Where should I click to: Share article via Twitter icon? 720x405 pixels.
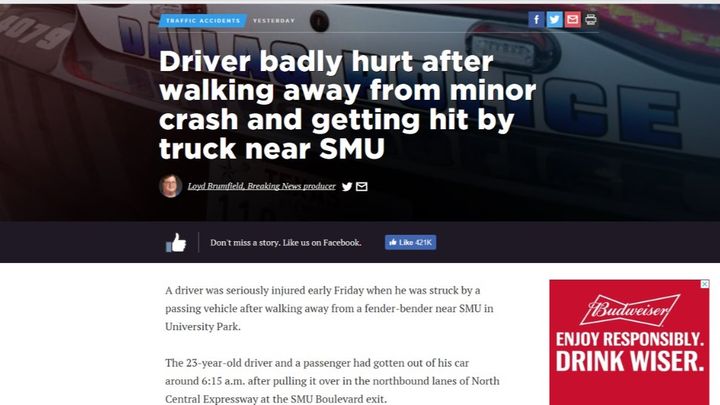pos(554,20)
